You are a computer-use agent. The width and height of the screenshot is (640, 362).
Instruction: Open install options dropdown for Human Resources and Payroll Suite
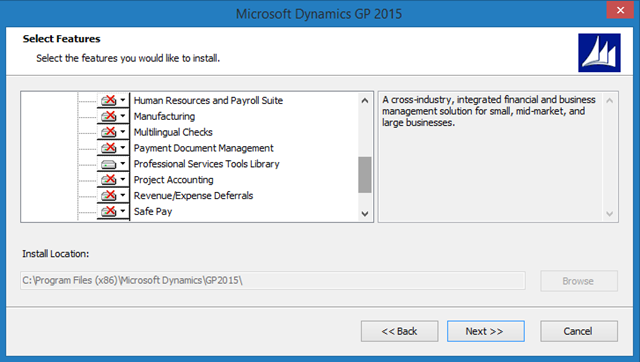pyautogui.click(x=123, y=100)
